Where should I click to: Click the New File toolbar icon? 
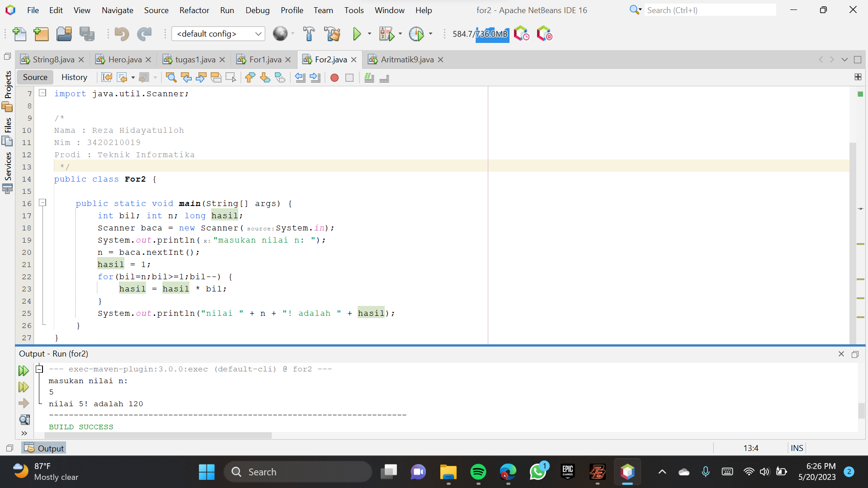[x=19, y=34]
